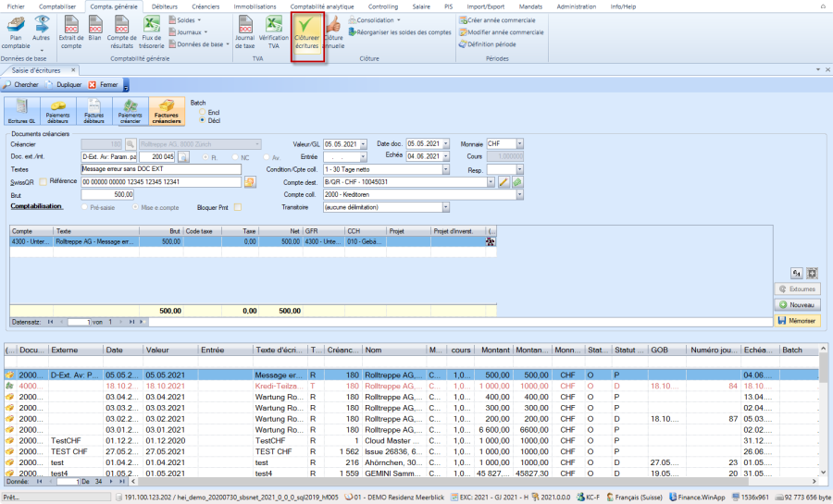Select the Ecritures GL entry type
The height and width of the screenshot is (504, 833).
click(x=20, y=111)
